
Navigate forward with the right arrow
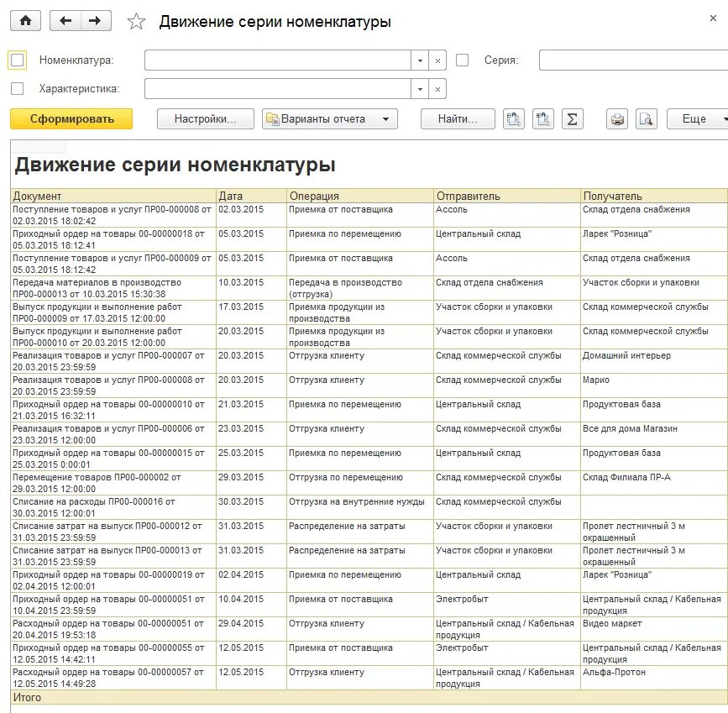(96, 21)
